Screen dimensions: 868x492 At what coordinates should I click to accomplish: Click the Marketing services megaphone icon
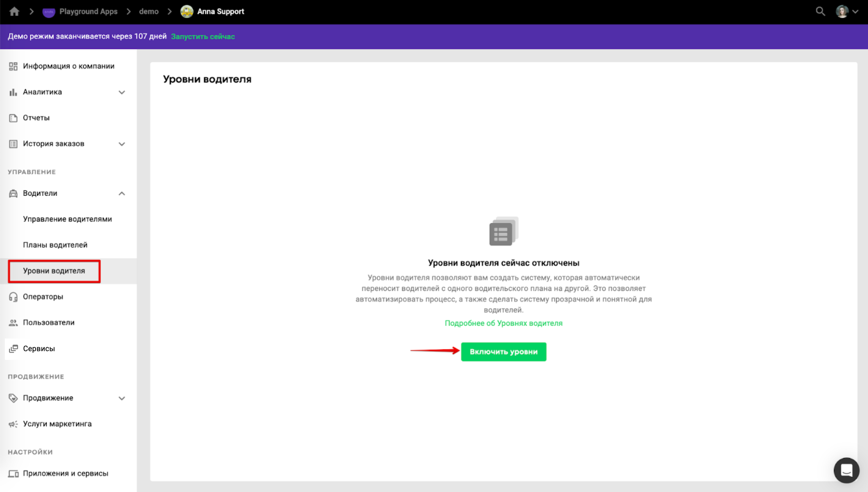click(x=13, y=424)
